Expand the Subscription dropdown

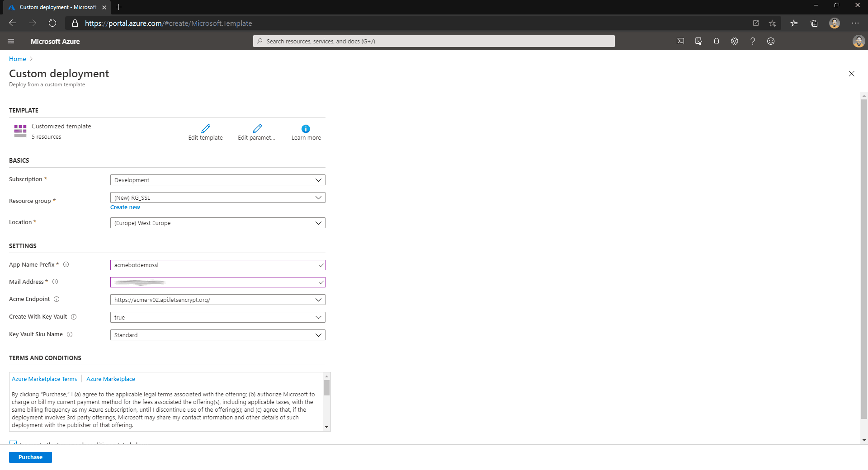[217, 180]
